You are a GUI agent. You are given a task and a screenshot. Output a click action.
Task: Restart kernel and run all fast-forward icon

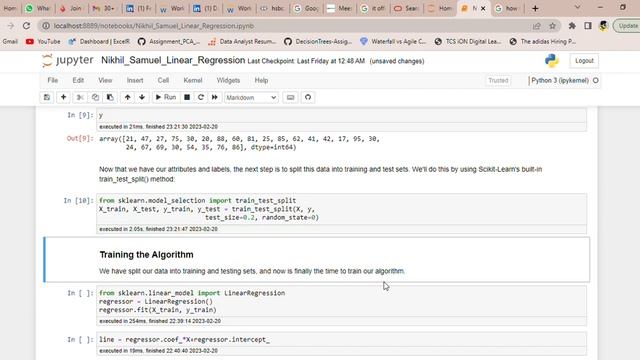point(215,97)
